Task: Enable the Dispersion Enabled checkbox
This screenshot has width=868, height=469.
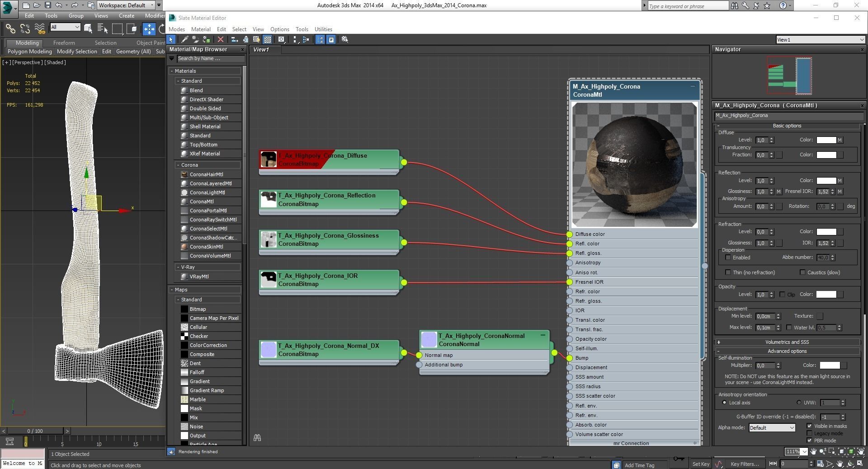Action: pos(728,258)
